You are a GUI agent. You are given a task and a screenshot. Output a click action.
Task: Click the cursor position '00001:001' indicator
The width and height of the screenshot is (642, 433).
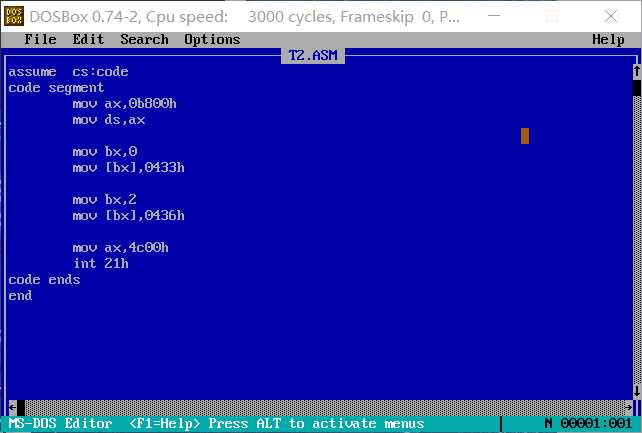[596, 423]
